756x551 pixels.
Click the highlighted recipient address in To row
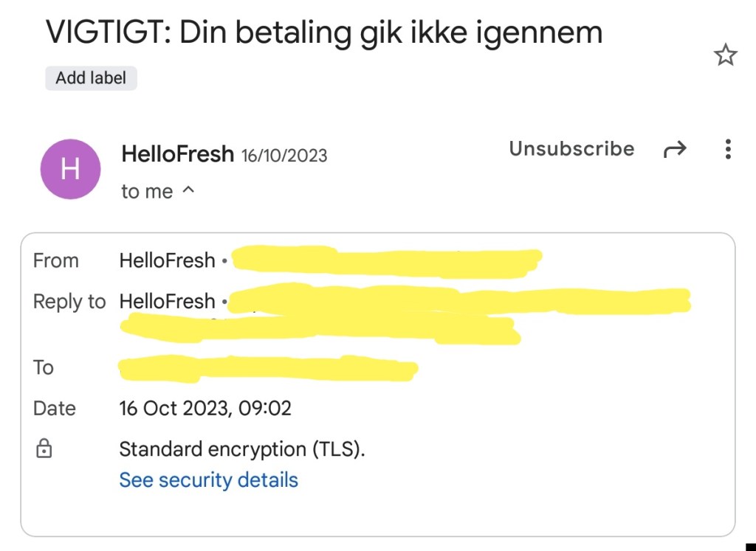tap(268, 368)
